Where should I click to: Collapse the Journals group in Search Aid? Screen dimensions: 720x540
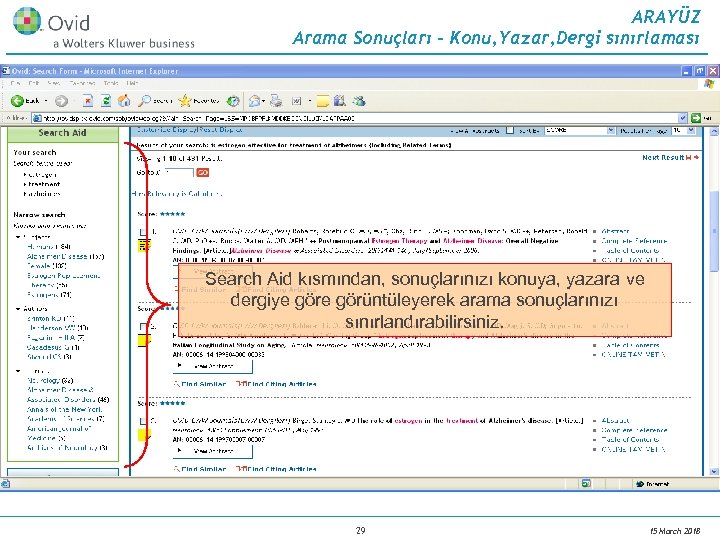coord(18,371)
